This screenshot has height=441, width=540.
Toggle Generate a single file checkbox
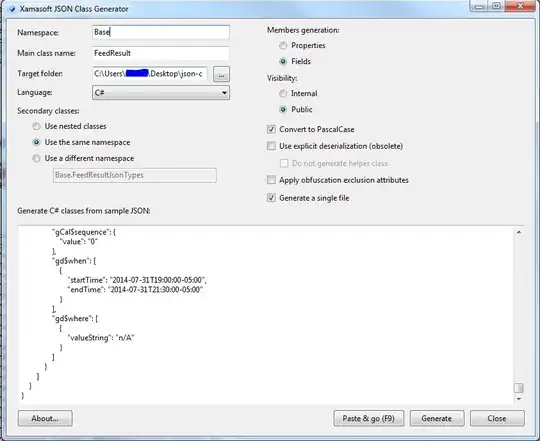(271, 198)
